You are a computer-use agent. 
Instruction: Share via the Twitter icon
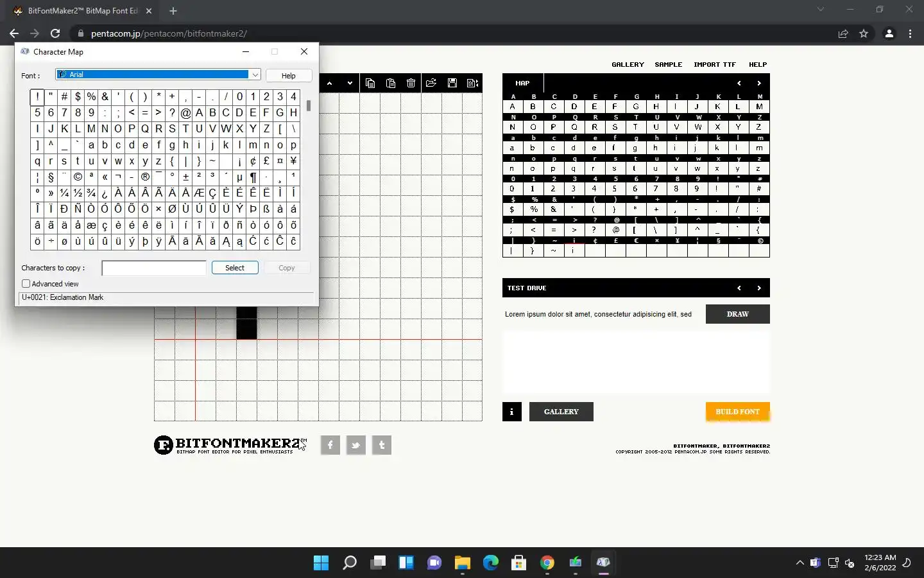click(356, 444)
